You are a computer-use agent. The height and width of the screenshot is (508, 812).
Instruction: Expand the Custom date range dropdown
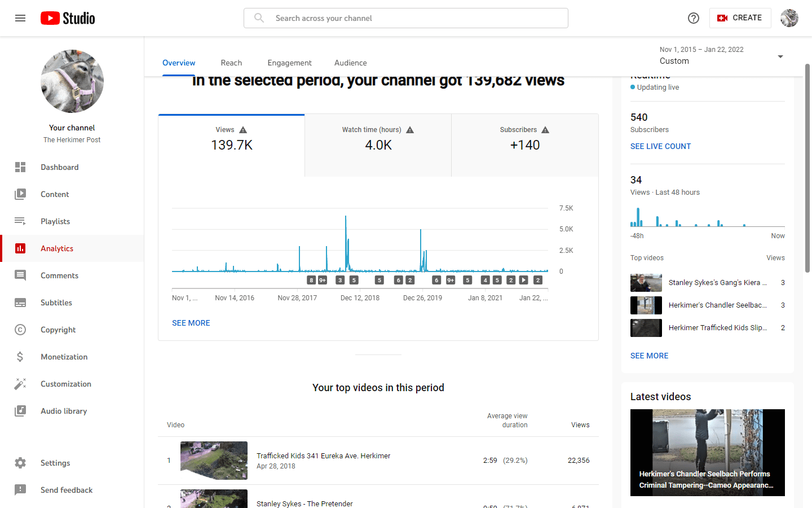[722, 56]
